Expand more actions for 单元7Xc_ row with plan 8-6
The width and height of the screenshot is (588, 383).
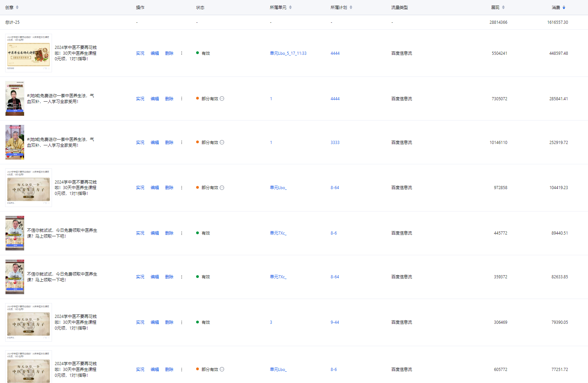182,233
